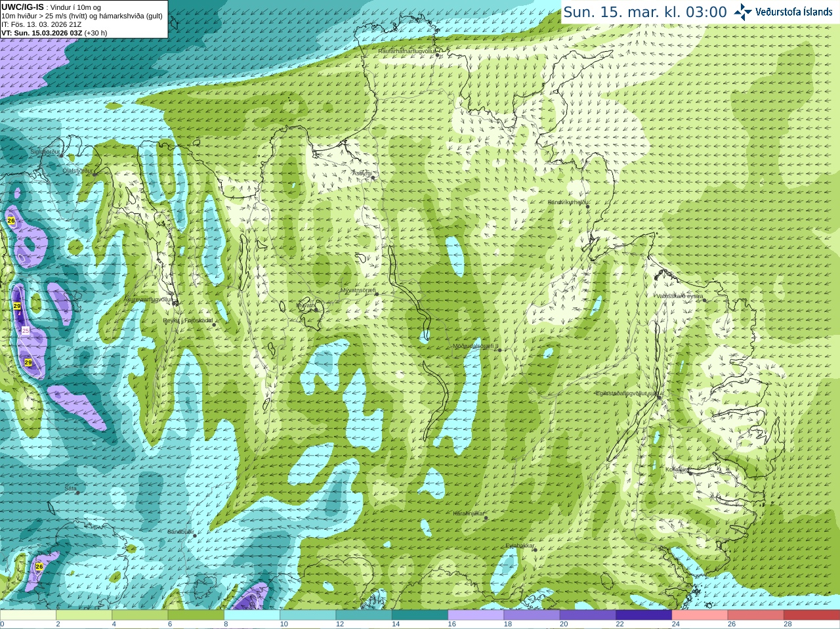The height and width of the screenshot is (629, 840).
Task: Click the Akureyrarflugvöllur station label
Action: pos(148,299)
